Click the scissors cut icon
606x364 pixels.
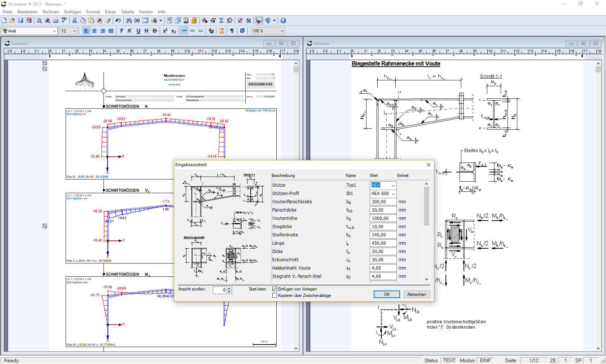point(74,21)
